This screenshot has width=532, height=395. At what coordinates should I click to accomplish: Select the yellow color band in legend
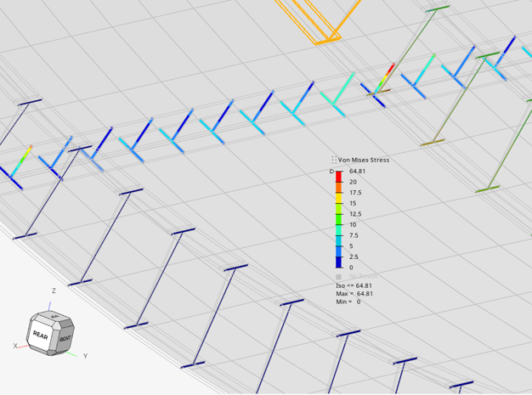tap(339, 198)
